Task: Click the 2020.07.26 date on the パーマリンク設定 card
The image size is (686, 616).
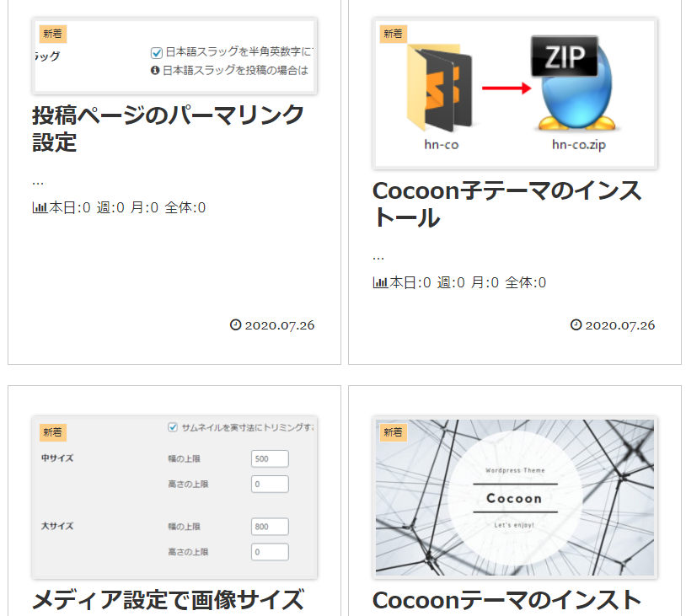Action: pos(280,325)
